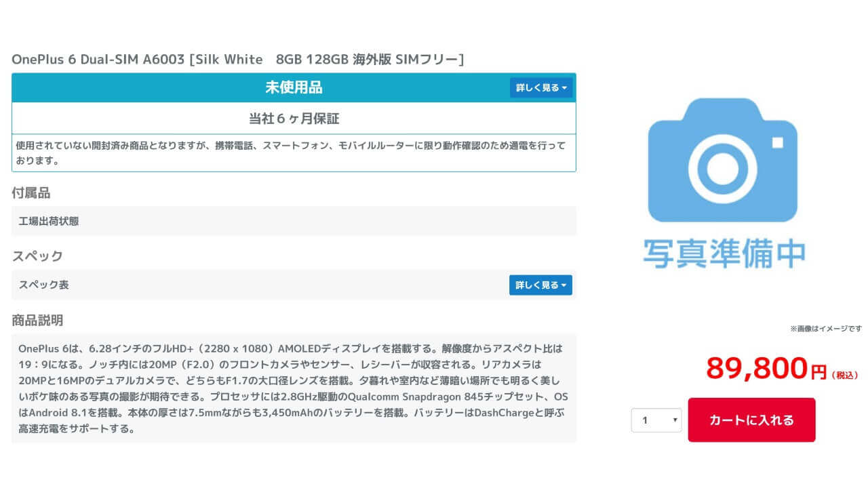Viewport: 868px width, 488px height.
Task: Click the スペック表 row label
Action: pos(43,285)
